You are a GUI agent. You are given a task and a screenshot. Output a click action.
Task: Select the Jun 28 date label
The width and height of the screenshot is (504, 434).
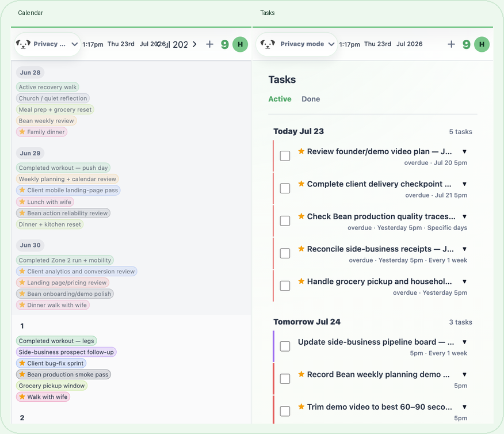(x=30, y=73)
